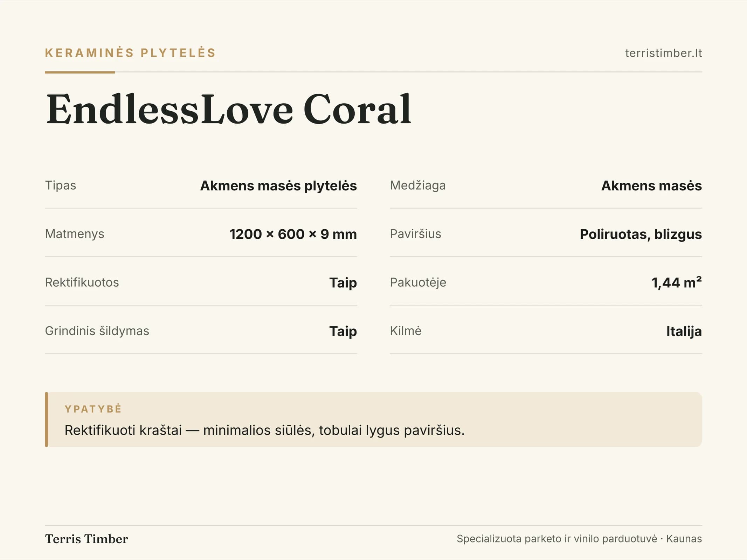Click the Poliruotas, blizgus surface value
This screenshot has height=560, width=747.
641,234
